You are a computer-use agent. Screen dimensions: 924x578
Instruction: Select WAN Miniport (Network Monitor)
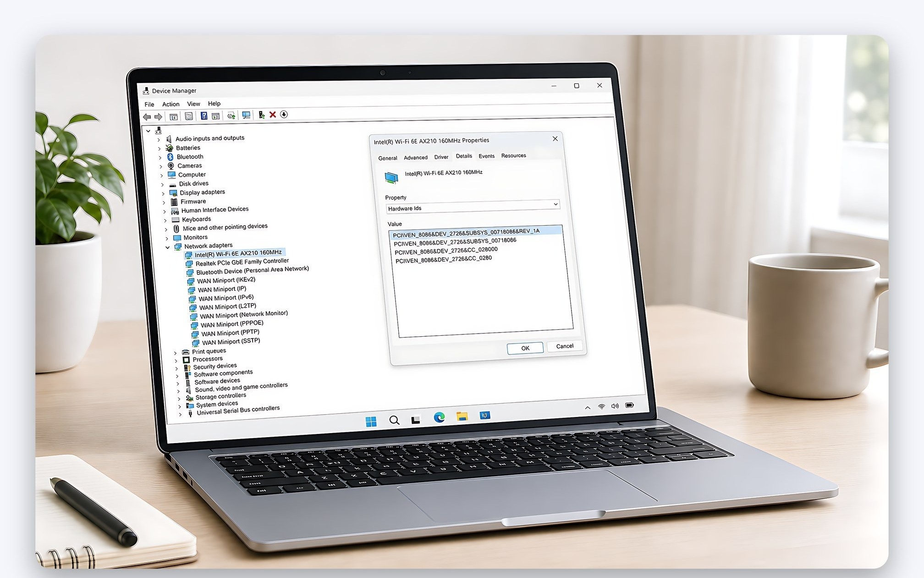click(244, 315)
